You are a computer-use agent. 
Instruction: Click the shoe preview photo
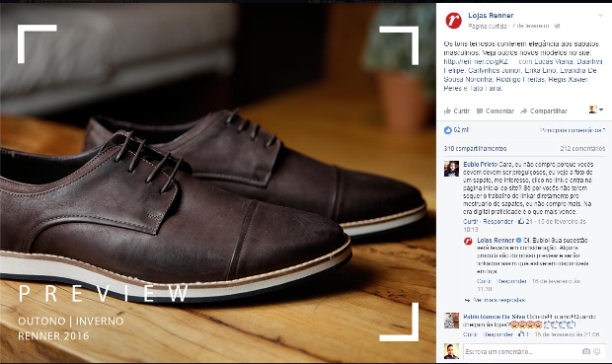point(218,182)
